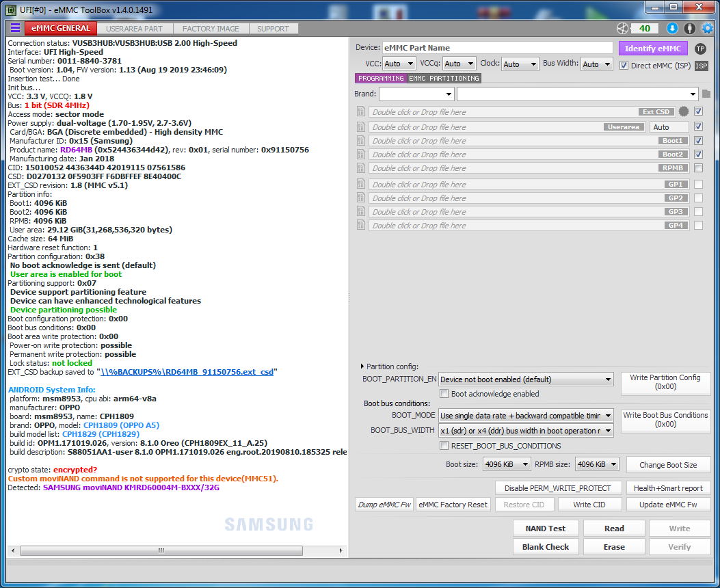Image resolution: width=720 pixels, height=588 pixels.
Task: Open the model dropdown beside Brand
Action: tap(578, 94)
